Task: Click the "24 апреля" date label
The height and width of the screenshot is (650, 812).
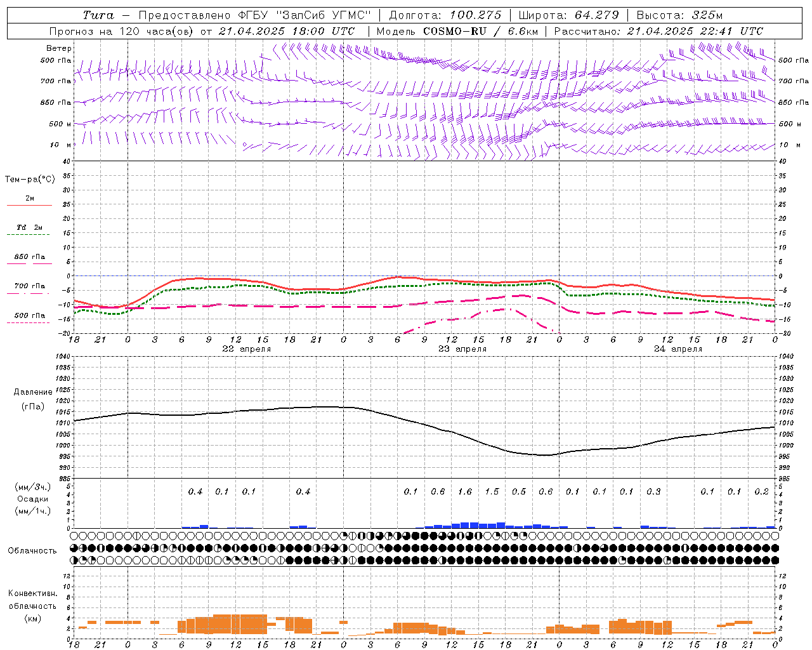Action: tap(678, 349)
